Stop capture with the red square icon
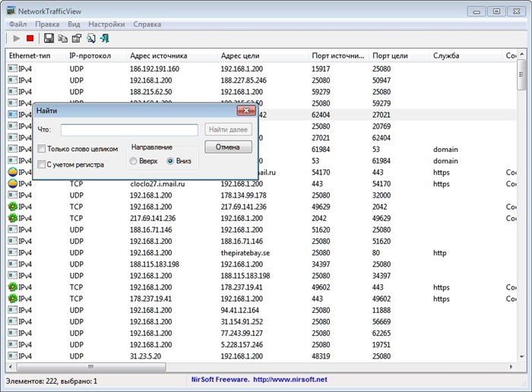The height and width of the screenshot is (392, 532). (x=30, y=38)
